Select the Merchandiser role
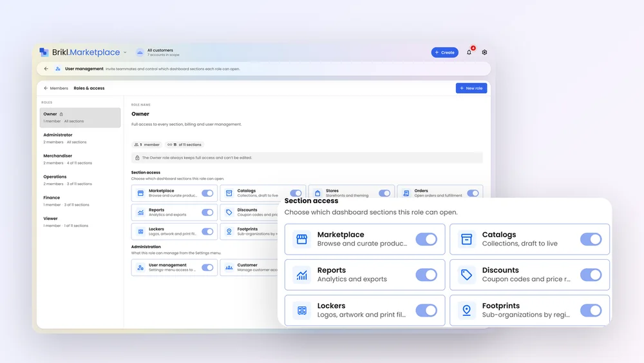 (80, 159)
